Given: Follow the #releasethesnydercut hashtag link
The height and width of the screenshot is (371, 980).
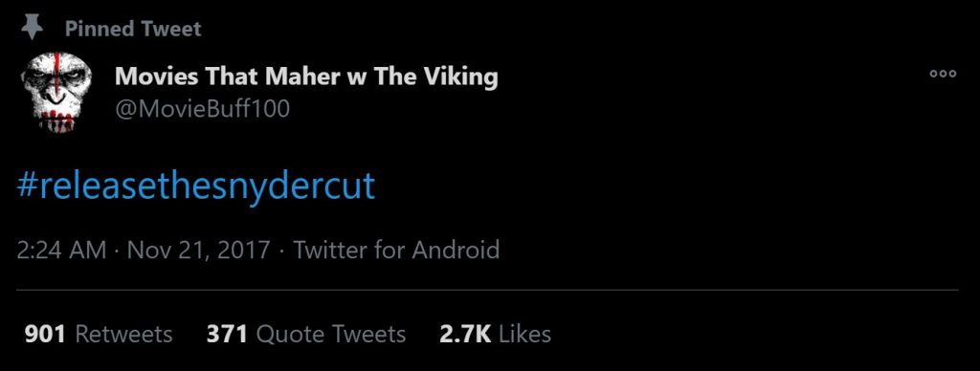Looking at the screenshot, I should 197,185.
